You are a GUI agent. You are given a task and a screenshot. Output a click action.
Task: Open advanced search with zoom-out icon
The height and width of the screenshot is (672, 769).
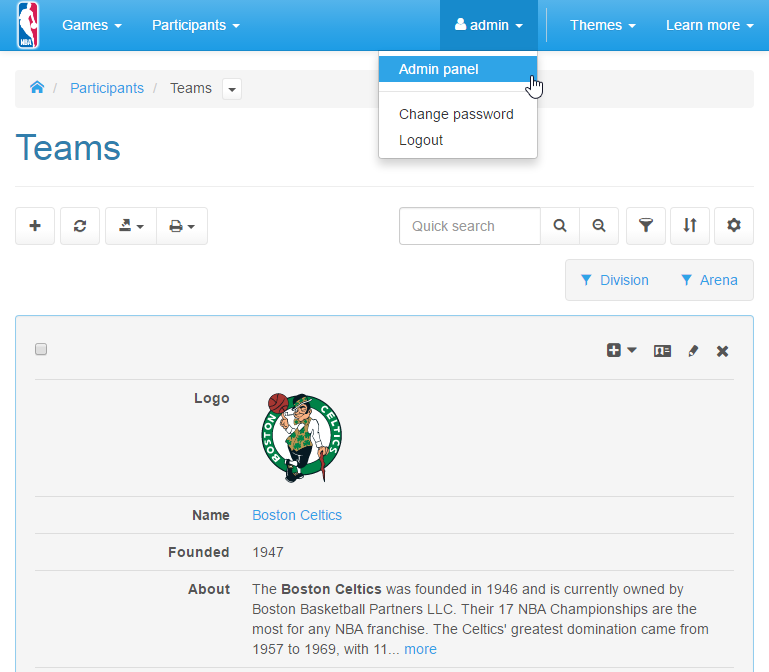coord(599,226)
